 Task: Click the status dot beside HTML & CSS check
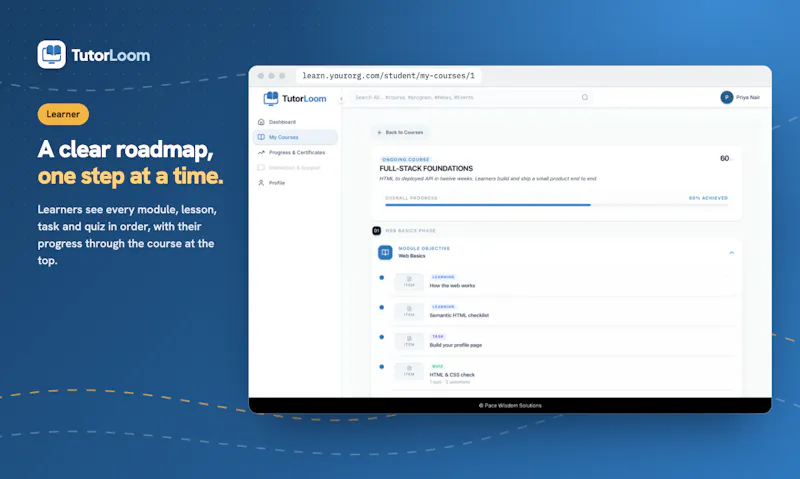pos(382,366)
